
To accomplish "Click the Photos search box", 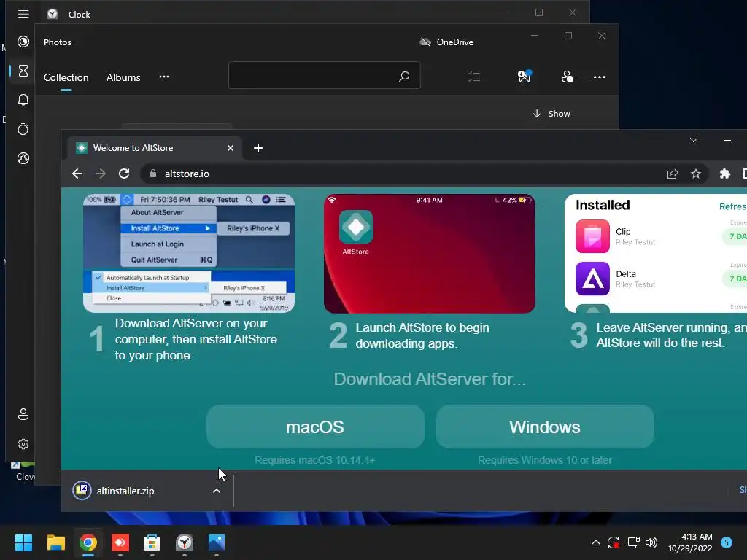I will [x=325, y=75].
